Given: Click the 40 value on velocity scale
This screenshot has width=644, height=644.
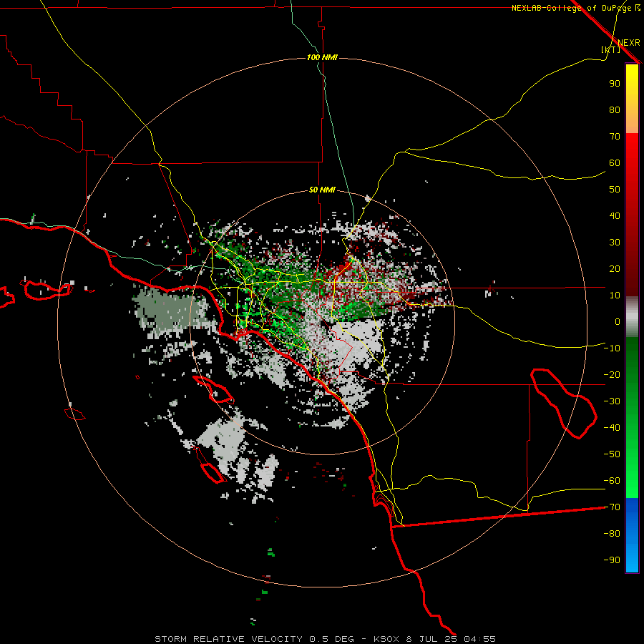Looking at the screenshot, I should point(615,216).
